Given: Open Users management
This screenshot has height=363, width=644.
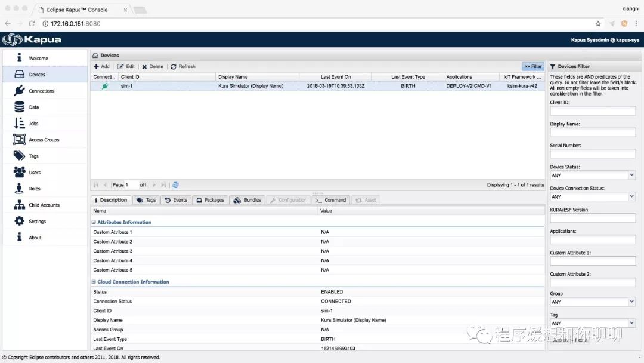Looking at the screenshot, I should [x=45, y=173].
